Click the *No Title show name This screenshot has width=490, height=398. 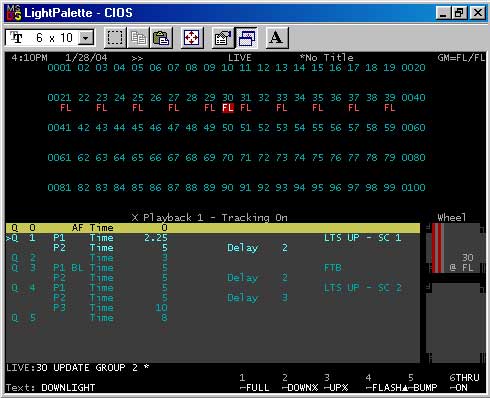tap(326, 58)
